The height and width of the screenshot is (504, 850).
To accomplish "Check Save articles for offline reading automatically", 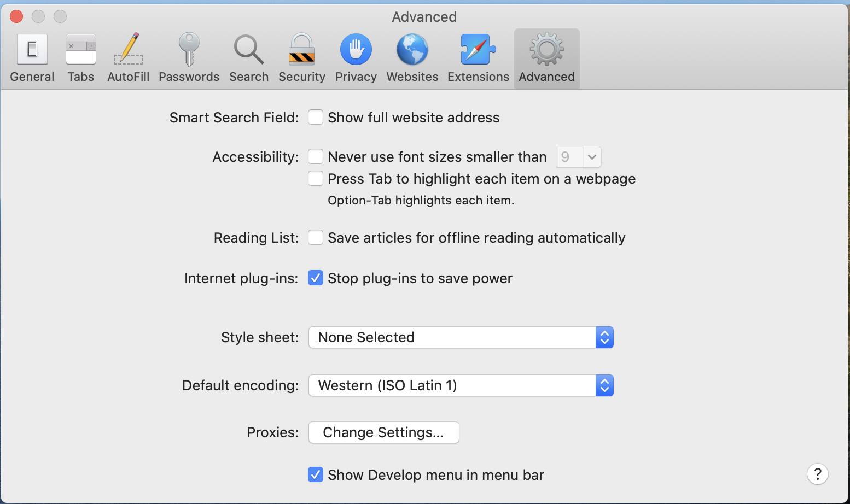I will [316, 238].
